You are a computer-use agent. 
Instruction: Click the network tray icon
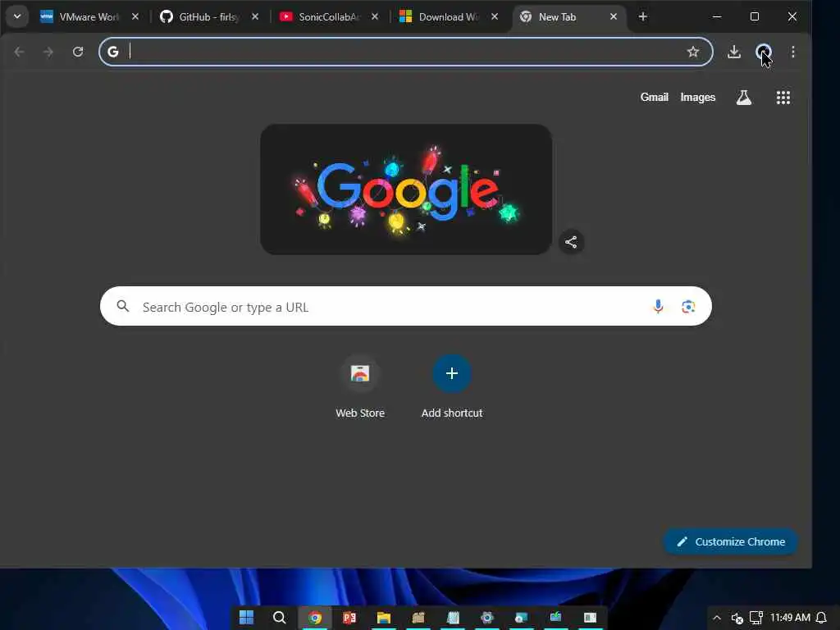coord(756,619)
